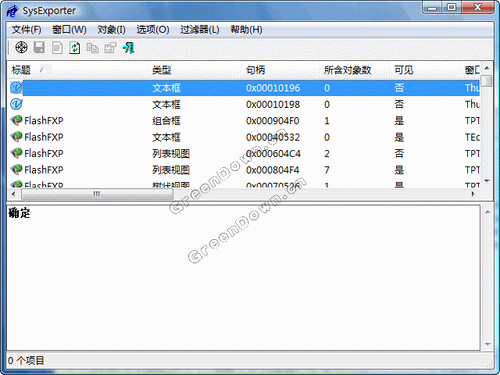500x375 pixels.
Task: Click horizontal scrollbar right arrow
Action: (473, 194)
